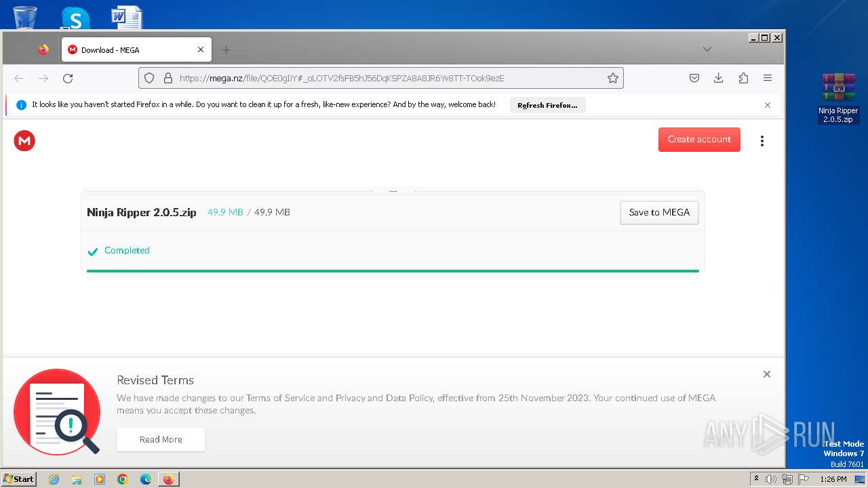The width and height of the screenshot is (868, 488).
Task: Dismiss the Firefox refresh notification bar
Action: tap(768, 105)
